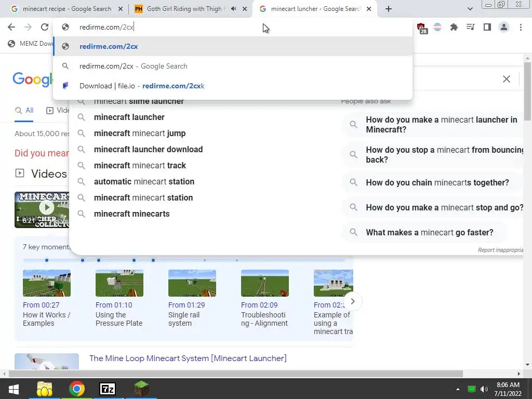The image size is (532, 399).
Task: Open the MEMZ Download bookmark
Action: click(x=31, y=44)
